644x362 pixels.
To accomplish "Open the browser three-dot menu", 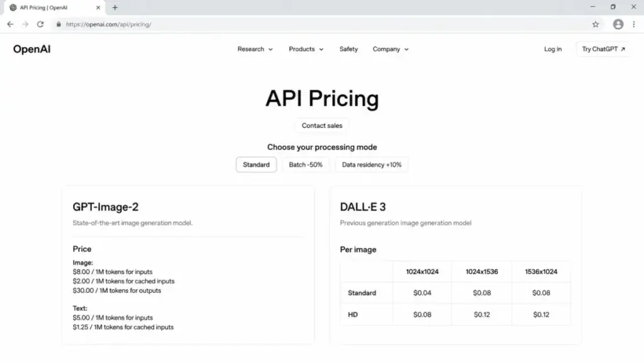I will click(634, 25).
